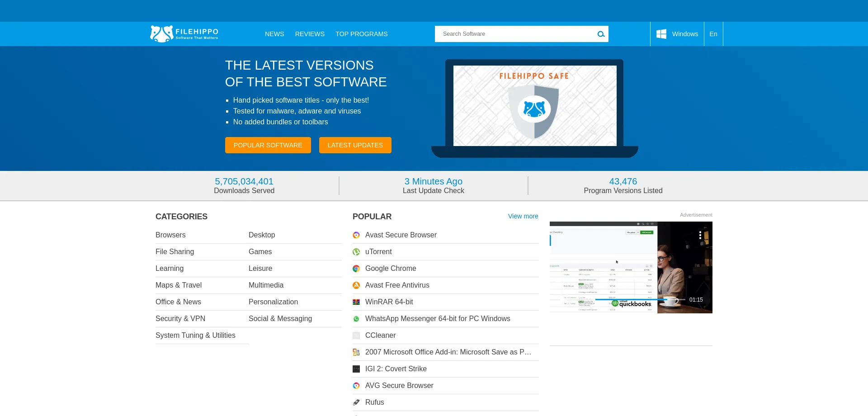Open the Office & News category
Image resolution: width=868 pixels, height=416 pixels.
[178, 302]
